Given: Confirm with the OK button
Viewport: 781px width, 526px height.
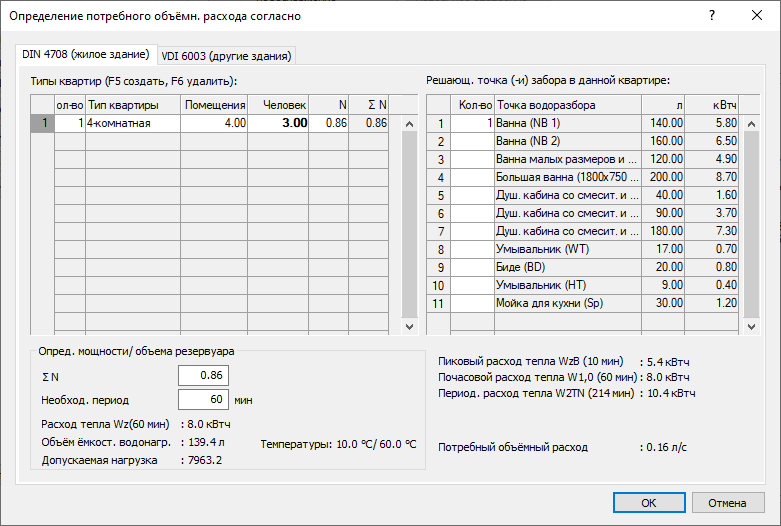Looking at the screenshot, I should [x=649, y=503].
